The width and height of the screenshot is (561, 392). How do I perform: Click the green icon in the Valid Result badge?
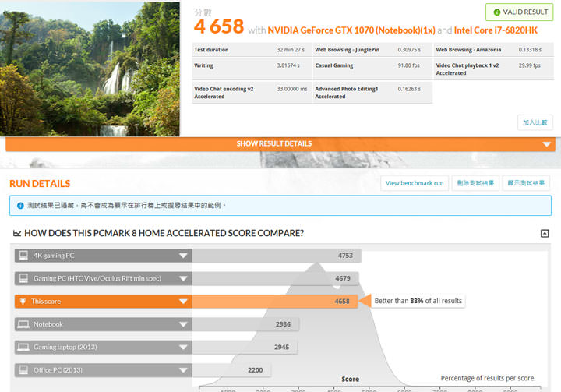click(496, 12)
